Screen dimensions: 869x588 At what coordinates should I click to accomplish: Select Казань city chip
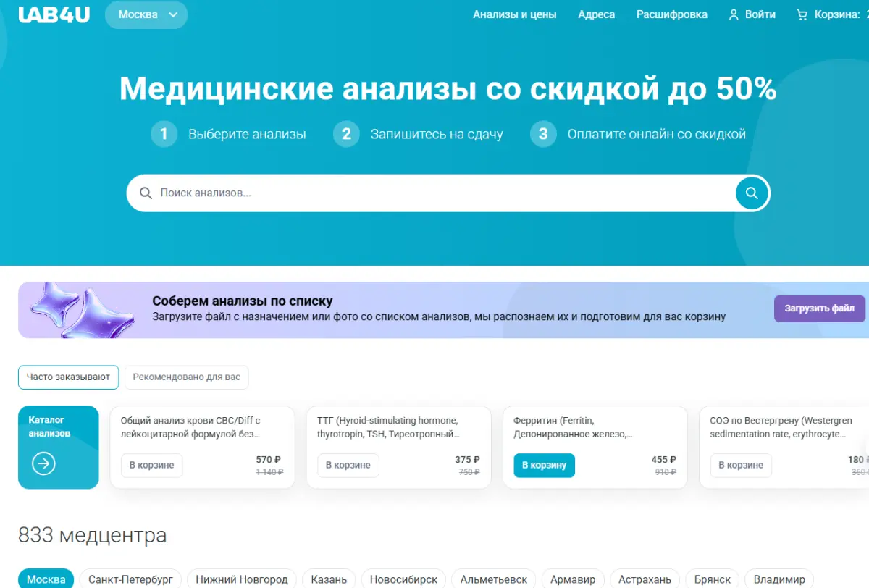(329, 579)
